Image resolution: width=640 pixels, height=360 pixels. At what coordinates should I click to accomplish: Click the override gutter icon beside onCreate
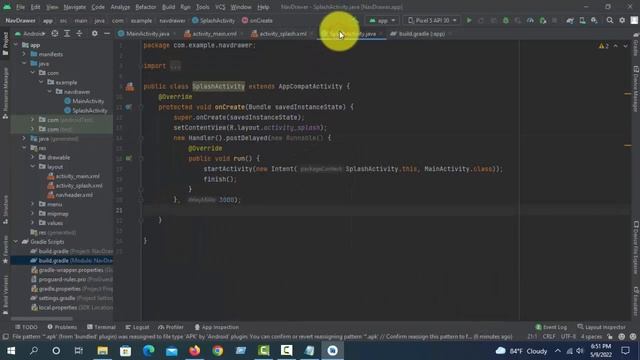pos(129,107)
